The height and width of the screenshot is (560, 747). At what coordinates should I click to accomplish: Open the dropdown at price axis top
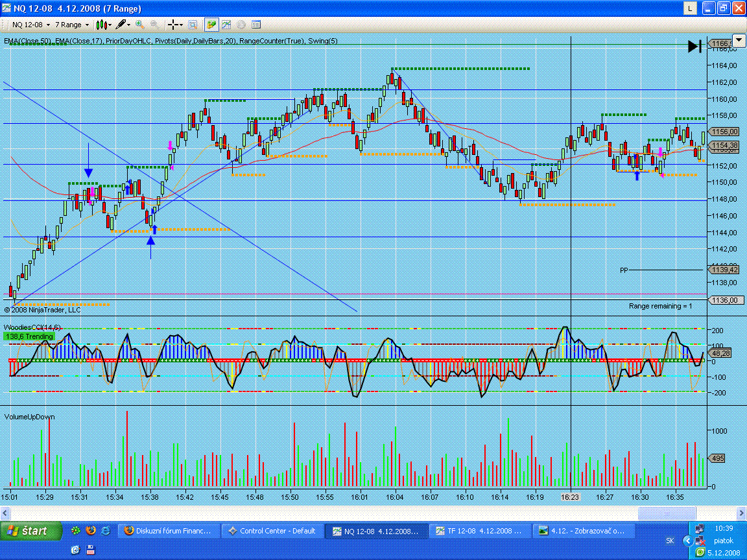[739, 40]
